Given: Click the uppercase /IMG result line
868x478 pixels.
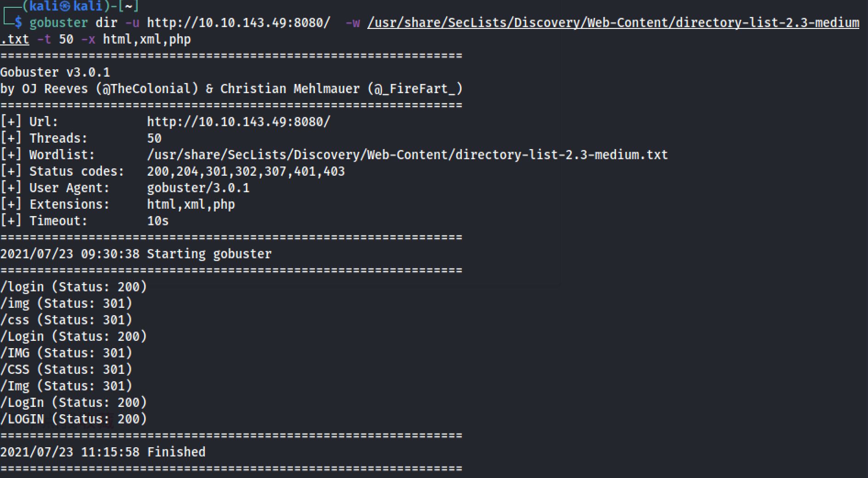Looking at the screenshot, I should pyautogui.click(x=66, y=353).
